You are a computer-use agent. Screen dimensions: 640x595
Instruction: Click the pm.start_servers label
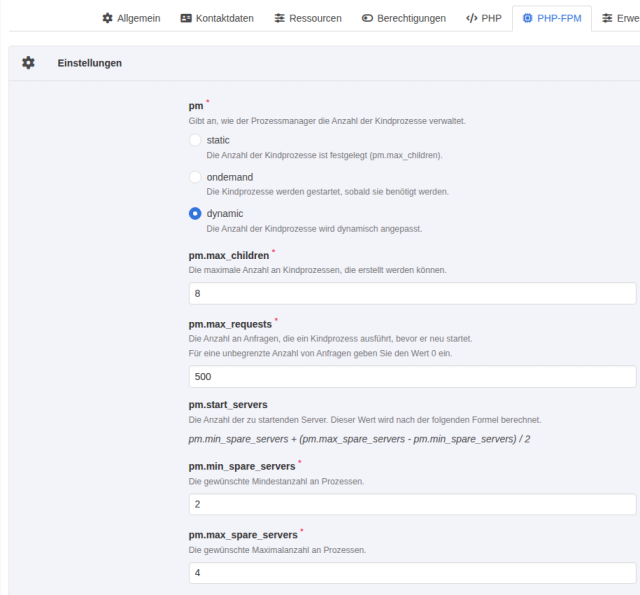(228, 405)
